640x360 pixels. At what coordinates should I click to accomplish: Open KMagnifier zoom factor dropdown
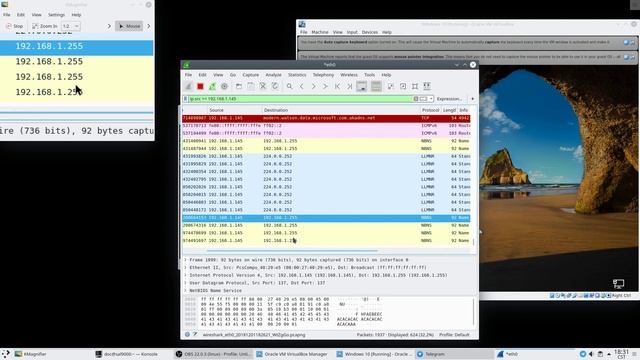[71, 26]
